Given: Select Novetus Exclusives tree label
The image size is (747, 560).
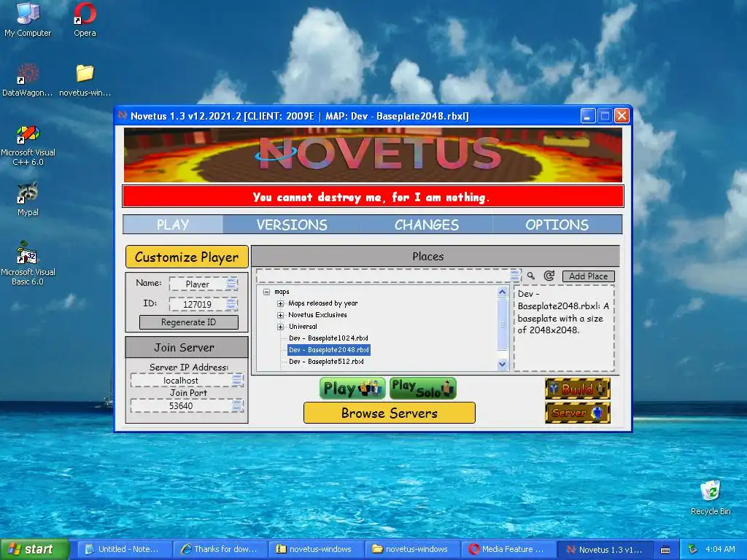Looking at the screenshot, I should (x=317, y=315).
